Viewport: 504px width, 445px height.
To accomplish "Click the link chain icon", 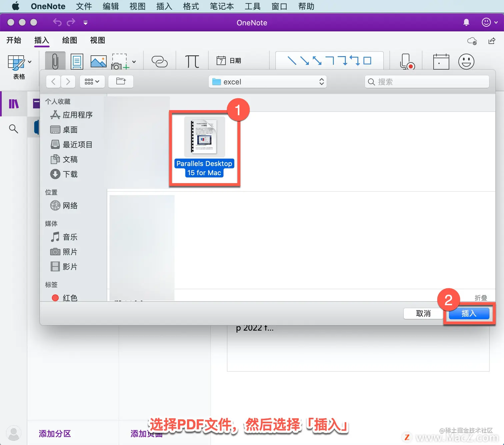I will coord(159,61).
